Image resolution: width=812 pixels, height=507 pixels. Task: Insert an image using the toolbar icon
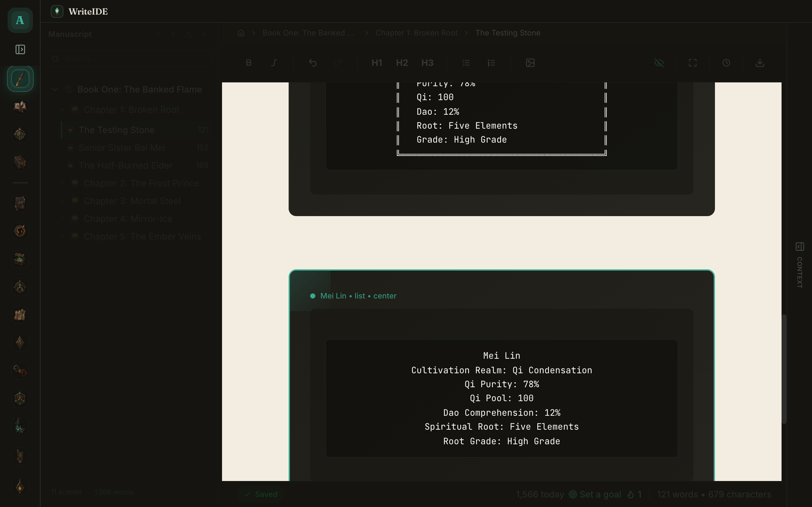coord(530,63)
